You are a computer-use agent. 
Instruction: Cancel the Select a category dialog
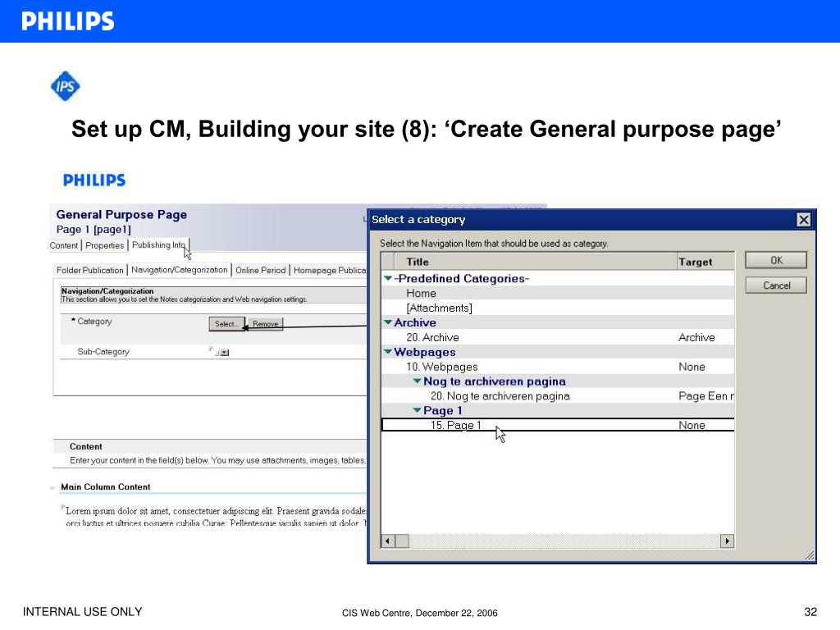pos(776,285)
